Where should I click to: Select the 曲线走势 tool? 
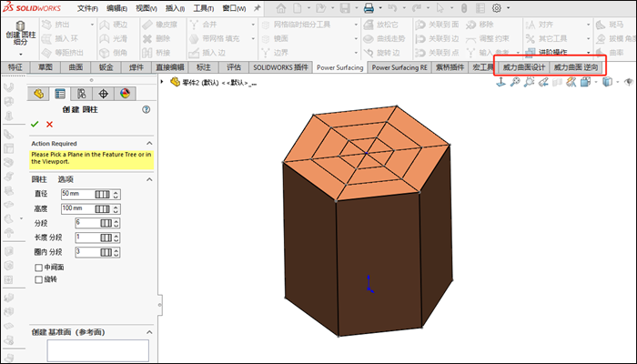click(385, 39)
